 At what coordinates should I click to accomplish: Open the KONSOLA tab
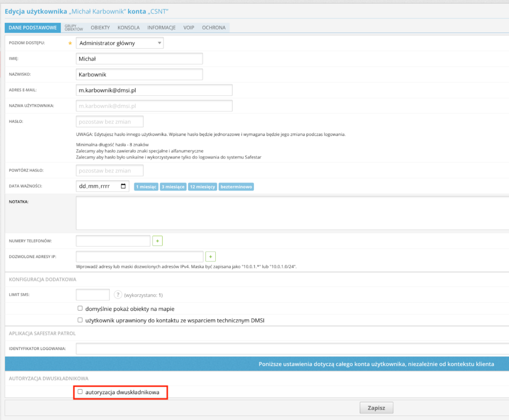tap(128, 28)
